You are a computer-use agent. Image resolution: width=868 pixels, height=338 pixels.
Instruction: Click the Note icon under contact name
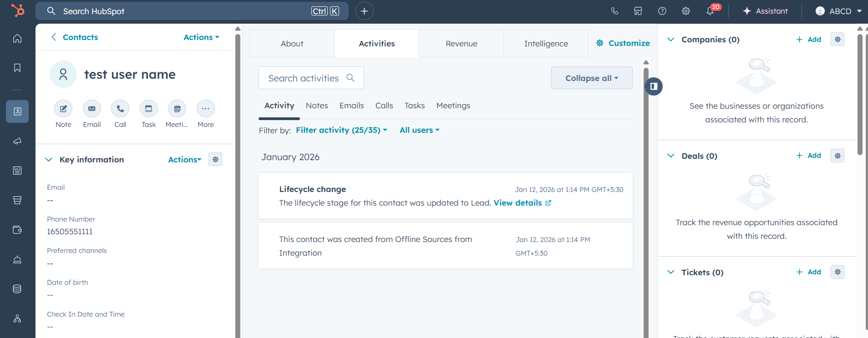[x=63, y=109]
